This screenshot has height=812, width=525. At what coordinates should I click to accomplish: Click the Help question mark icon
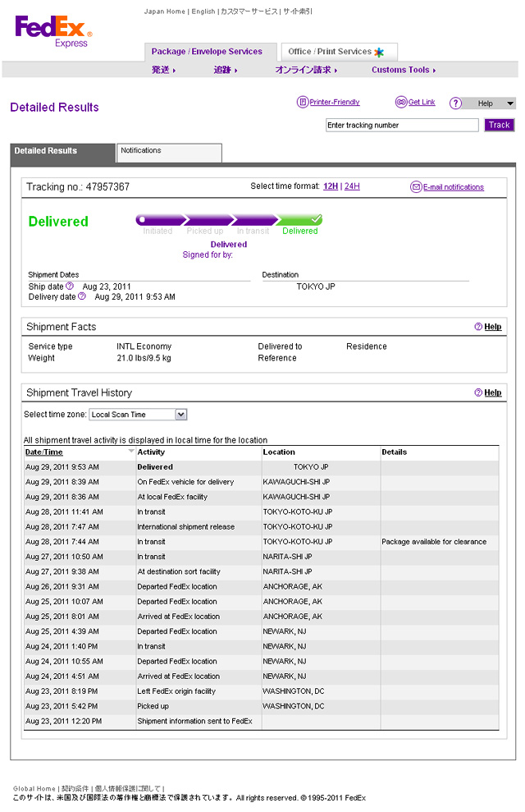coord(455,103)
